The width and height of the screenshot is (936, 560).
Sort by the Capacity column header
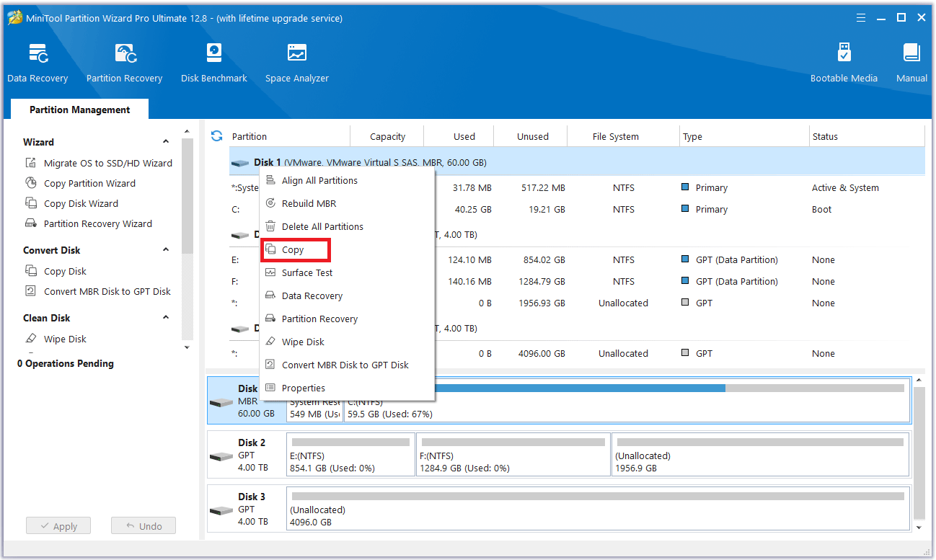point(387,136)
